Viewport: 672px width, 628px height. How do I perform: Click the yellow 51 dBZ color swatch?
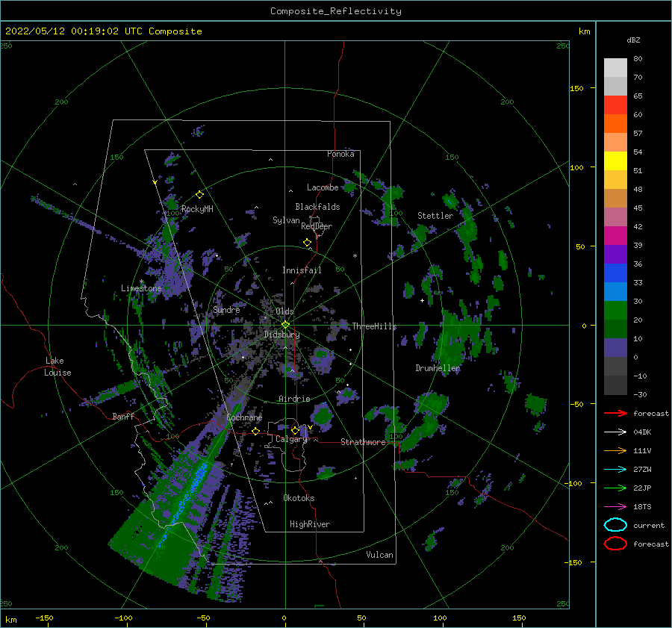615,161
